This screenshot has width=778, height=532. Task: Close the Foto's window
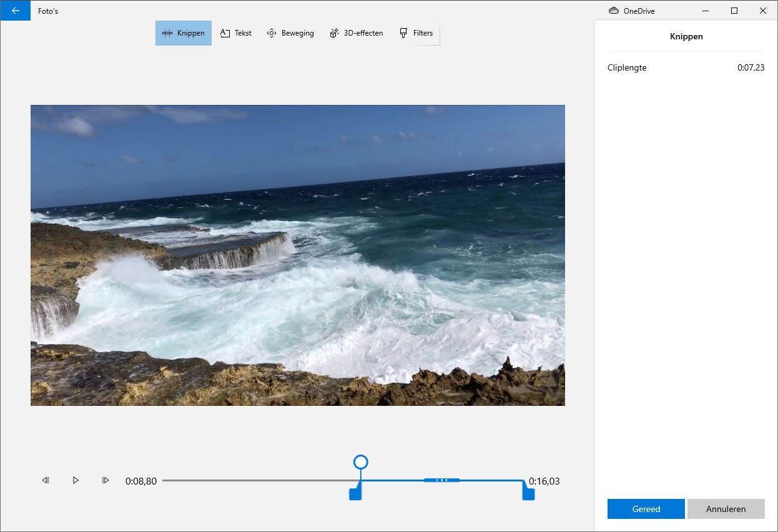click(x=763, y=11)
